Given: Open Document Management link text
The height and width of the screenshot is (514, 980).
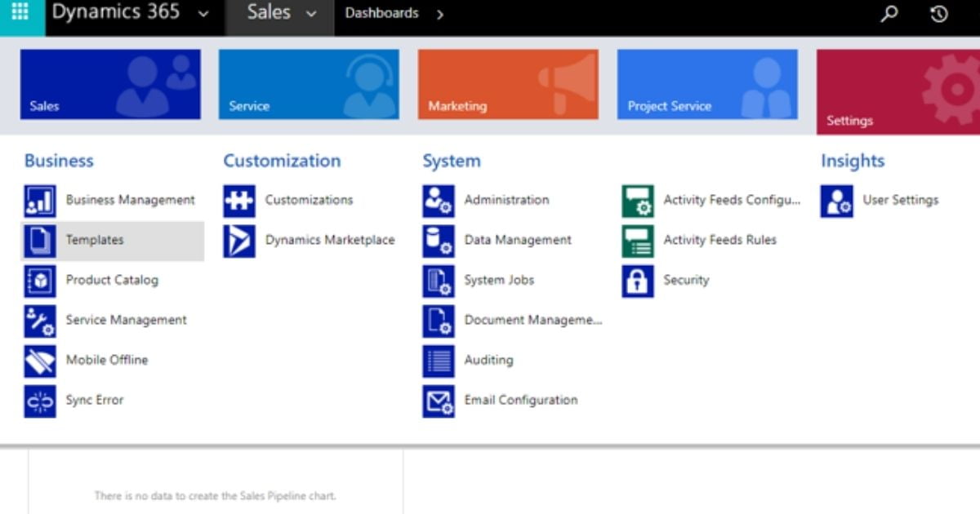Looking at the screenshot, I should click(x=533, y=320).
